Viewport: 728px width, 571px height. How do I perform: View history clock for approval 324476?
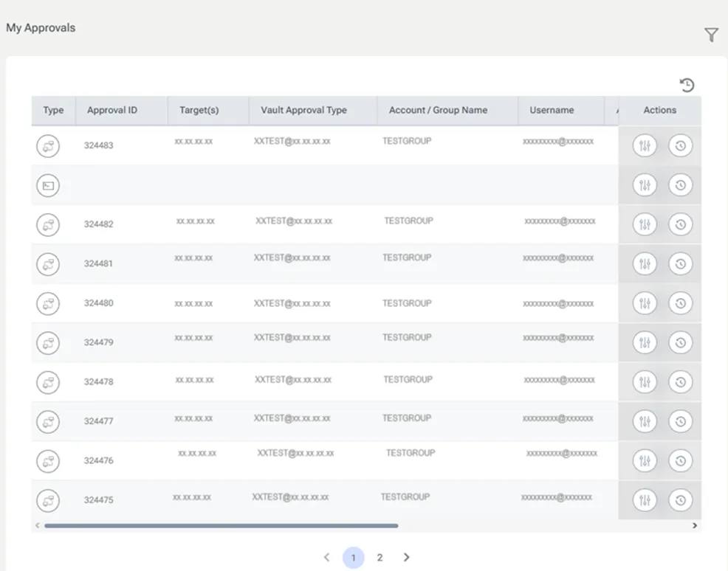point(680,461)
